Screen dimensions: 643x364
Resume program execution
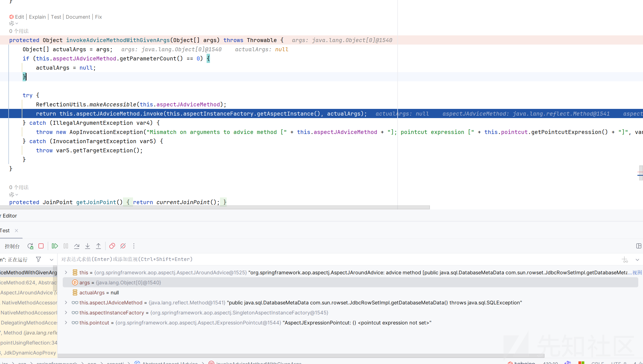(x=55, y=246)
